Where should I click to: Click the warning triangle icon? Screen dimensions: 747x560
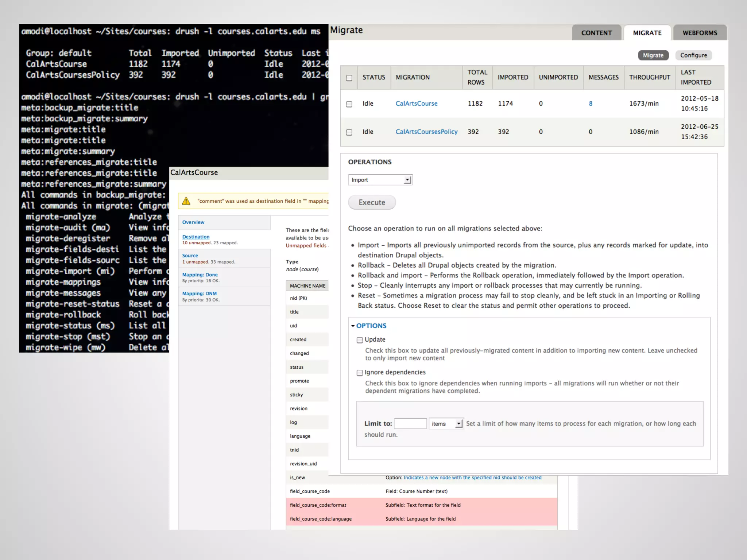(x=186, y=201)
